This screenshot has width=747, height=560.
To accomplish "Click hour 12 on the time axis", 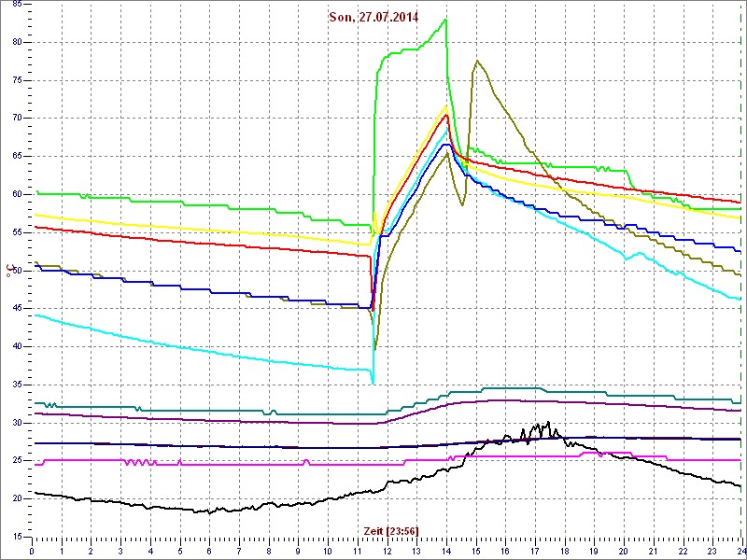I will coord(387,550).
